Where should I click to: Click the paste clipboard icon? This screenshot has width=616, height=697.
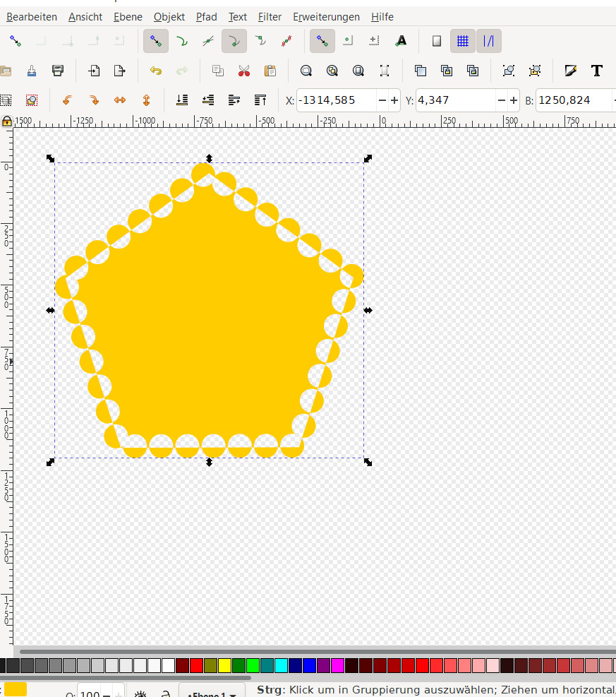click(x=270, y=71)
